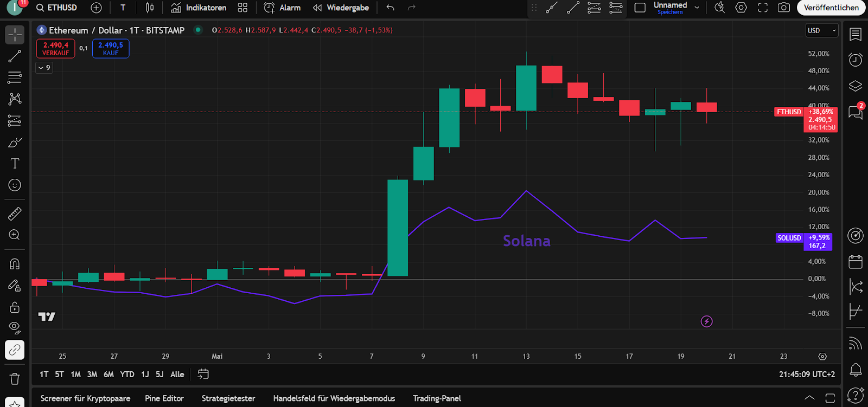Screen dimensions: 868x407
Task: Select the Alle time range
Action: click(177, 374)
